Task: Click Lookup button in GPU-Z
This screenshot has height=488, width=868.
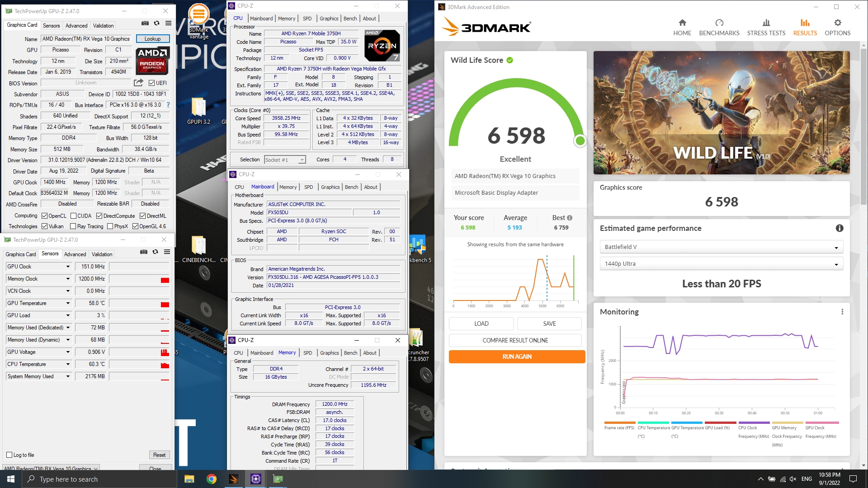Action: [x=153, y=39]
